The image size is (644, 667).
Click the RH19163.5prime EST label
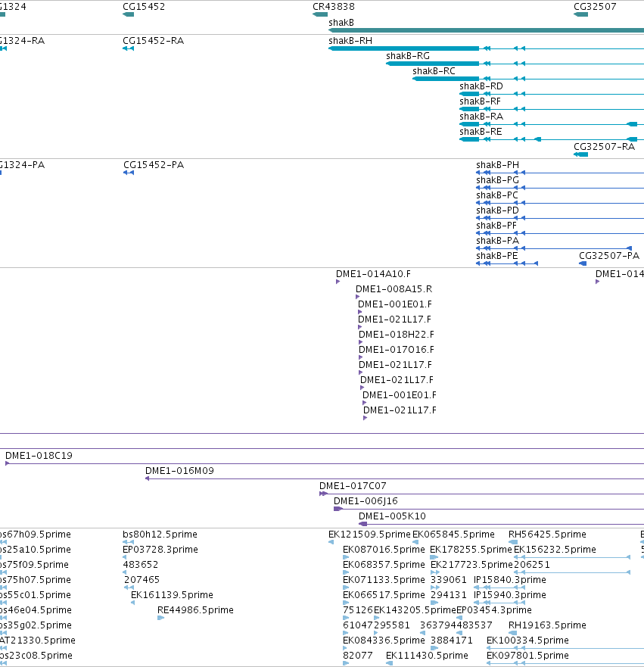coord(547,625)
